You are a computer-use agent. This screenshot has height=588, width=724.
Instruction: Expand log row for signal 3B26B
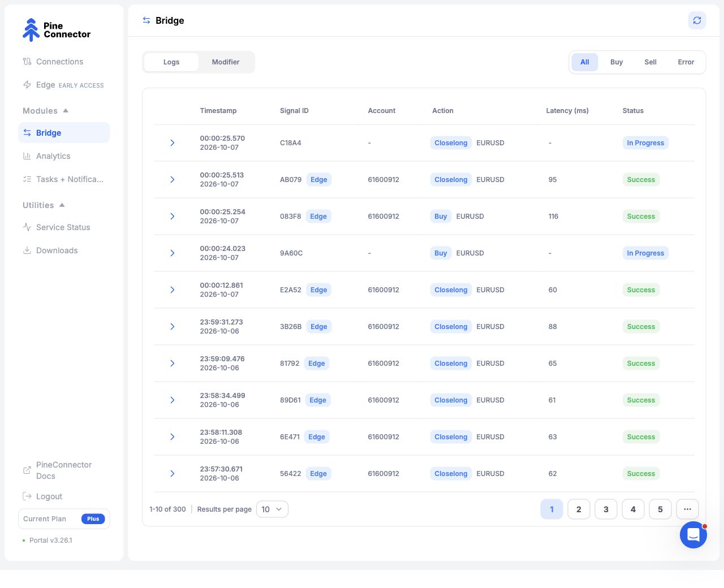173,327
